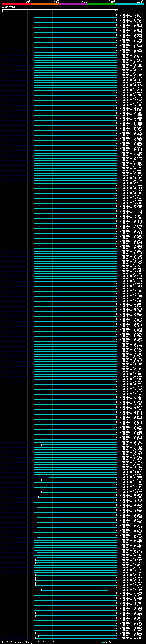This screenshot has width=146, height=644.
Task: Click the cyan alignment bar for UniRef100_Q9FR75
Action: click(x=71, y=520)
